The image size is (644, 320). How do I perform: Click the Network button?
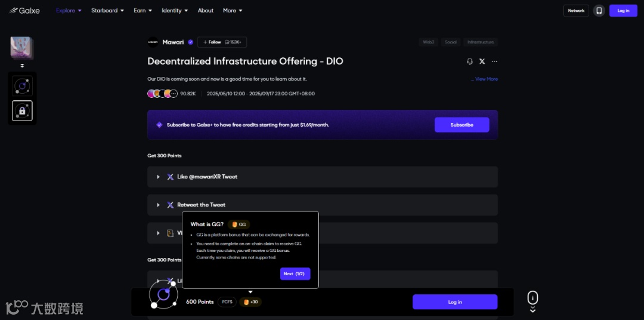pos(576,11)
